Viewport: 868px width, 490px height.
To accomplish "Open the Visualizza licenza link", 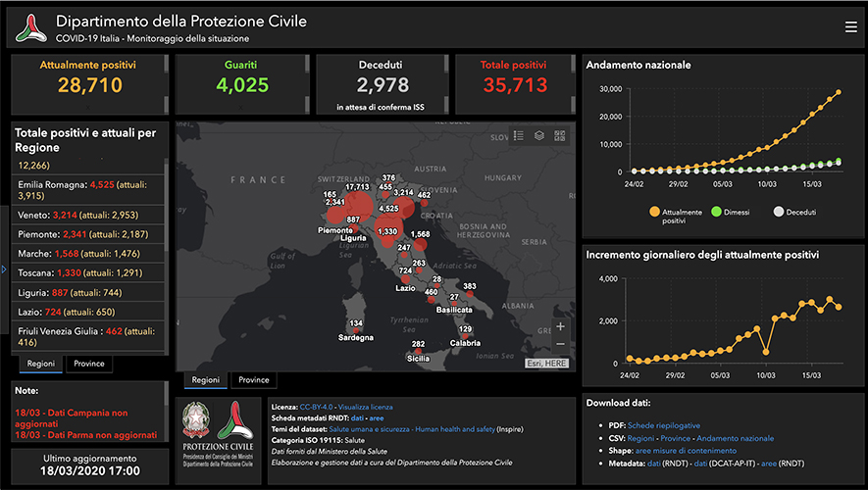I will coord(366,407).
